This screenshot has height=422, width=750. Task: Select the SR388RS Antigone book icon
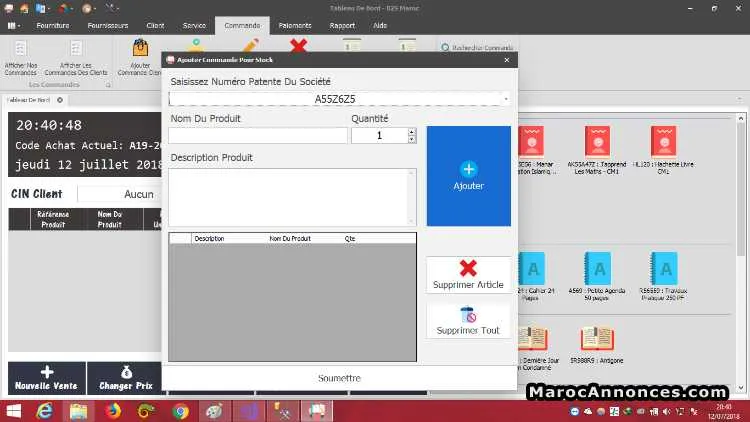[596, 344]
